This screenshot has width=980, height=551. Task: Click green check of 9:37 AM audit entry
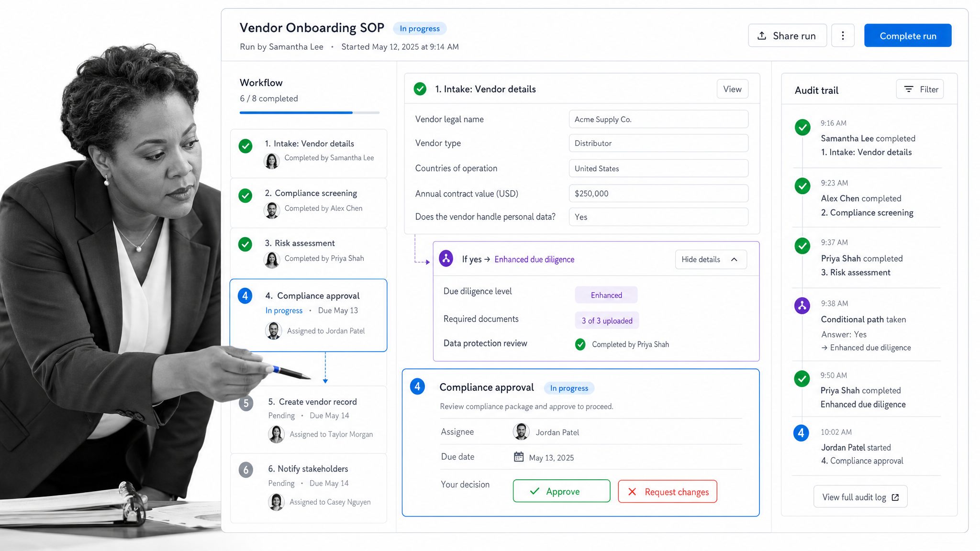(x=802, y=246)
